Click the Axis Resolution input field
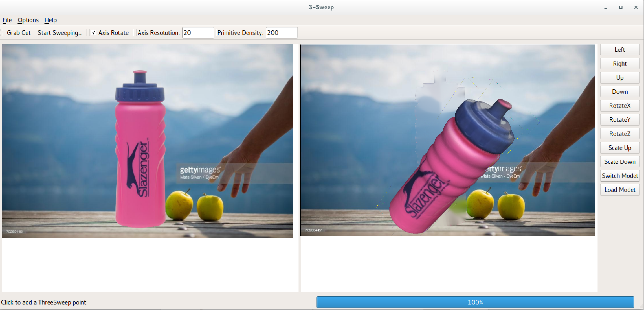 [x=198, y=33]
